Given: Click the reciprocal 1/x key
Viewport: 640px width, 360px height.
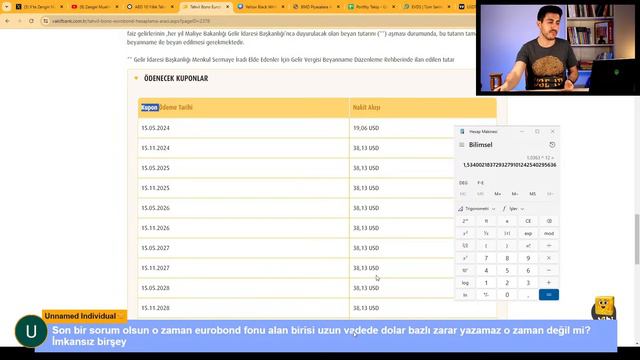Looking at the screenshot, I should pyautogui.click(x=486, y=233).
